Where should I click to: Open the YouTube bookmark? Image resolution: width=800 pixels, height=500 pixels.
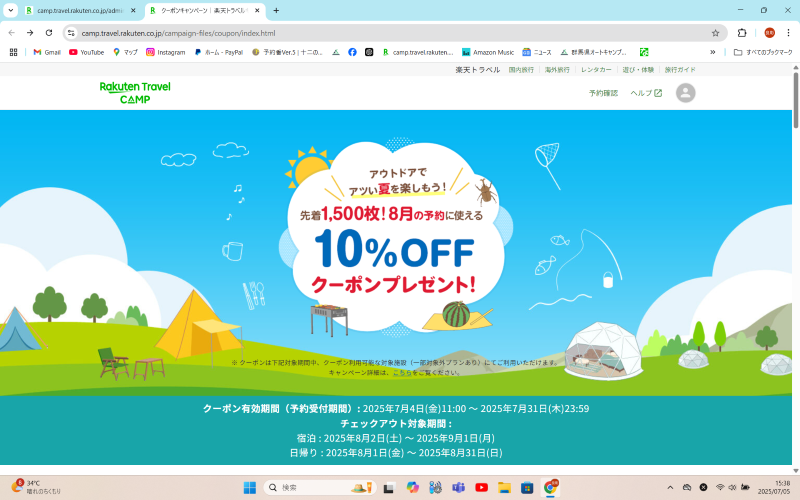(x=87, y=52)
